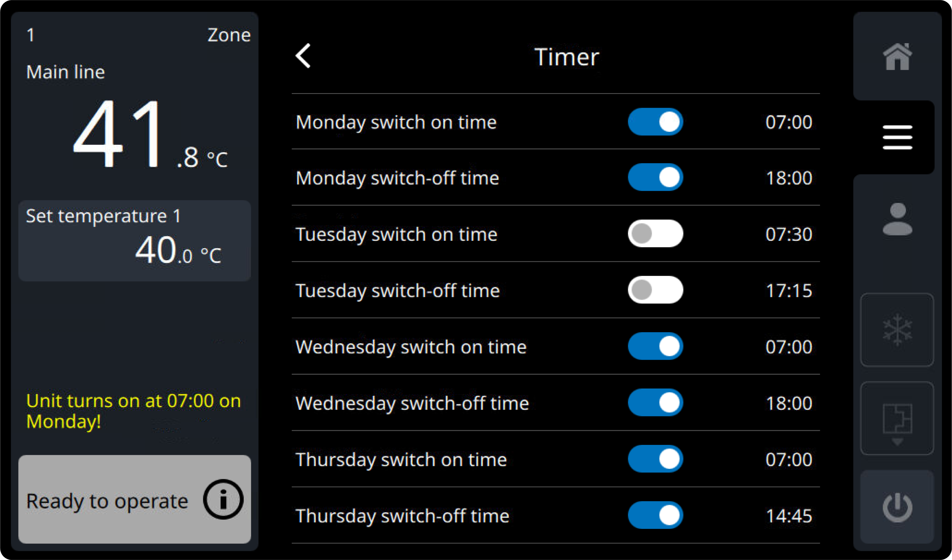This screenshot has height=560, width=952.
Task: Turn off Thursday switch-off time toggle
Action: point(655,515)
